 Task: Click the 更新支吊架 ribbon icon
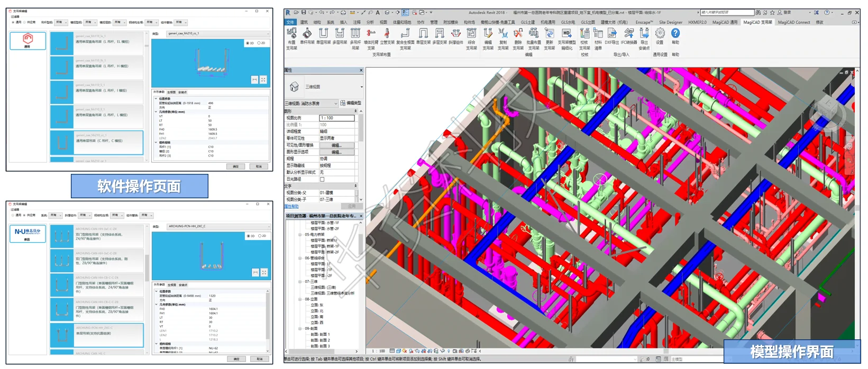[x=550, y=34]
